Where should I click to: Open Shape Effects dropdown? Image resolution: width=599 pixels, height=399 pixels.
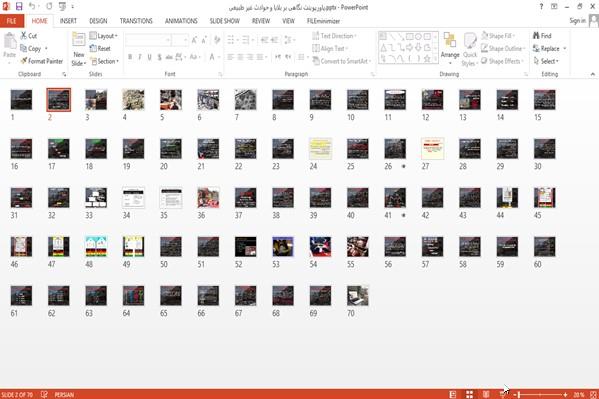502,61
